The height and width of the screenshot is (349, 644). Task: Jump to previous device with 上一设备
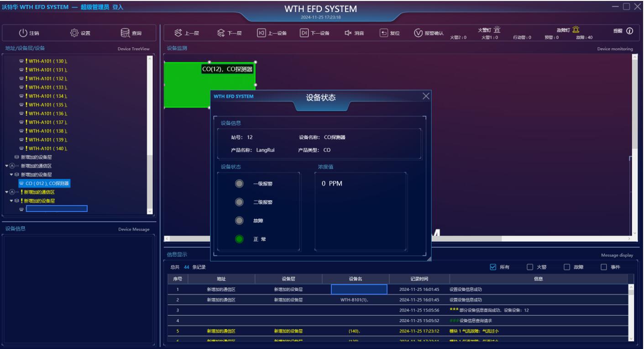(x=262, y=33)
